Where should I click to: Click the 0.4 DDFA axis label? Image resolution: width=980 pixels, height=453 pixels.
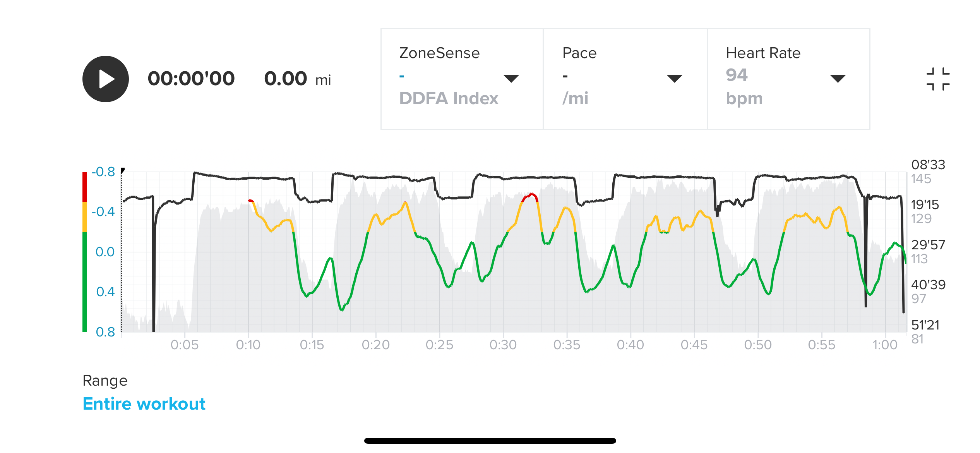click(x=105, y=292)
